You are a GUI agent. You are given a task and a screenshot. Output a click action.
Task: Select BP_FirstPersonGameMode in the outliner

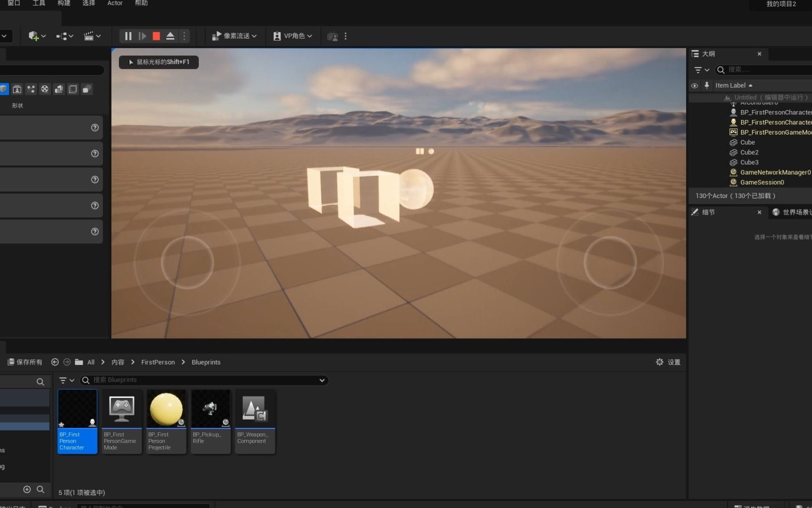point(770,133)
